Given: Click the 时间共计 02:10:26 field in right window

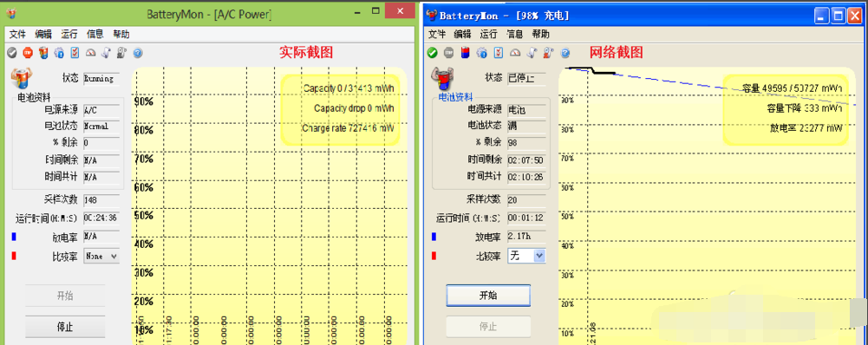Looking at the screenshot, I should click(526, 177).
